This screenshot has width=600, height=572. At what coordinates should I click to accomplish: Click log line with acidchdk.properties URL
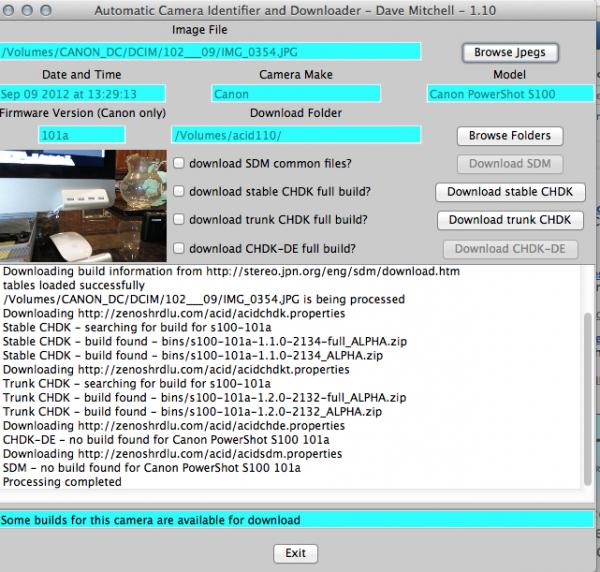click(x=174, y=313)
